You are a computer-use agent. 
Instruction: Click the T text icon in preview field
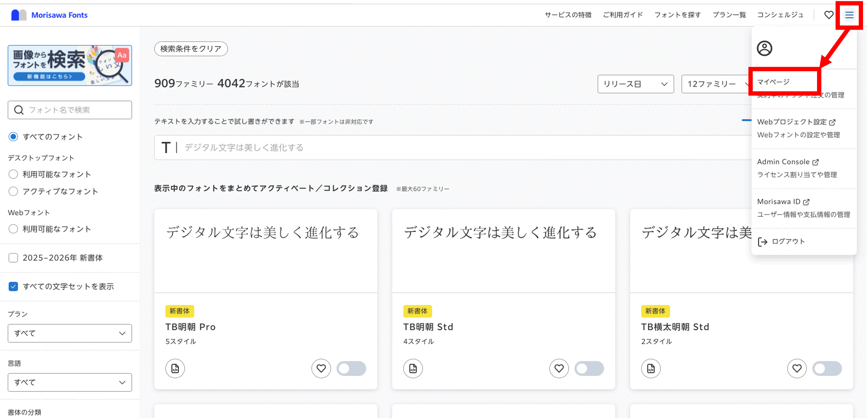[x=166, y=147]
